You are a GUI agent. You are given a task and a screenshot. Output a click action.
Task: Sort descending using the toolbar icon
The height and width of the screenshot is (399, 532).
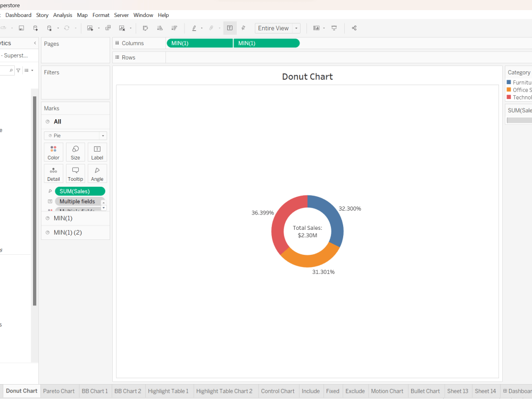coord(174,28)
